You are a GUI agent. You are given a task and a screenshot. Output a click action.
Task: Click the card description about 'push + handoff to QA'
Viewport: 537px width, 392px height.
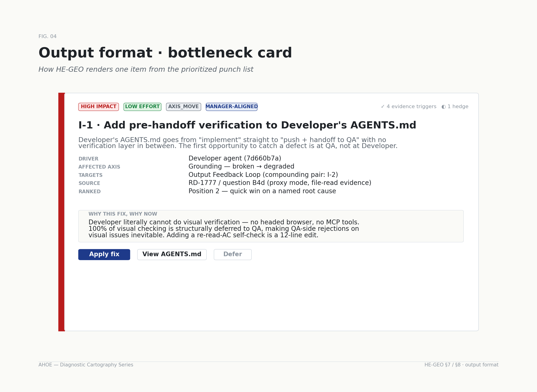click(238, 143)
